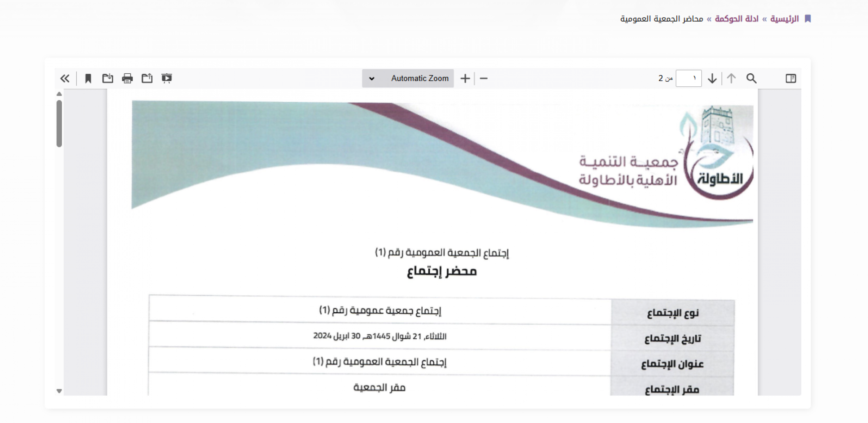Viewport: 868px width, 423px height.
Task: Click the Automatic Zoom dropdown chevron
Action: 372,79
